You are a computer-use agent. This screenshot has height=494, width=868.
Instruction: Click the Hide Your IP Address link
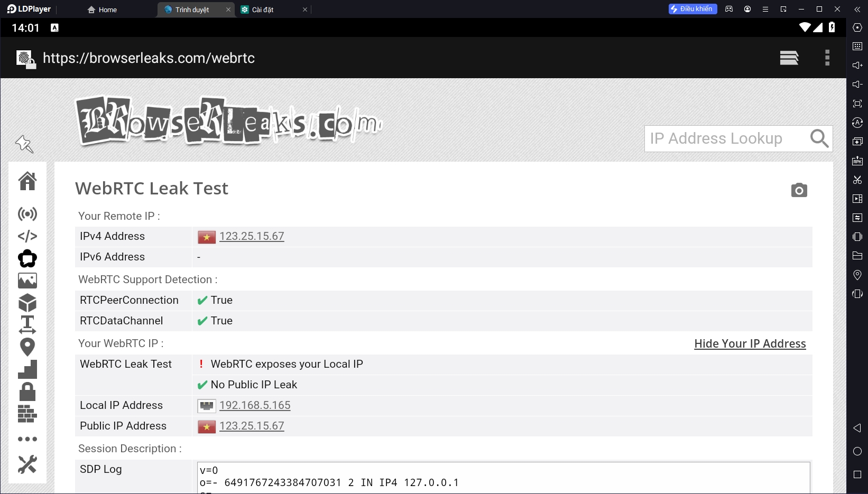(x=750, y=344)
